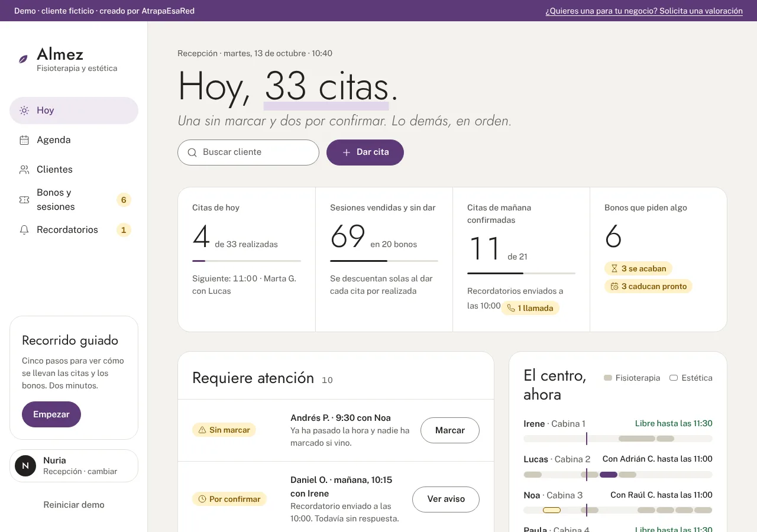Viewport: 757px width, 532px height.
Task: Click the warning icon in 'Sin marcar' badge
Action: 202,430
